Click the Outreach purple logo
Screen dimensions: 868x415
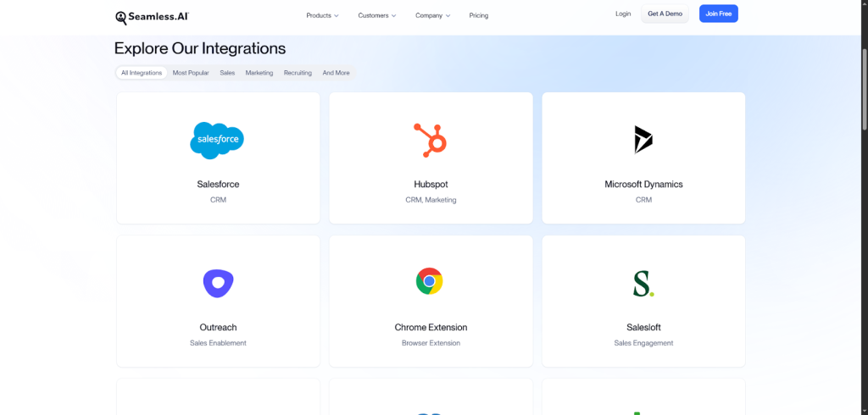click(x=218, y=282)
